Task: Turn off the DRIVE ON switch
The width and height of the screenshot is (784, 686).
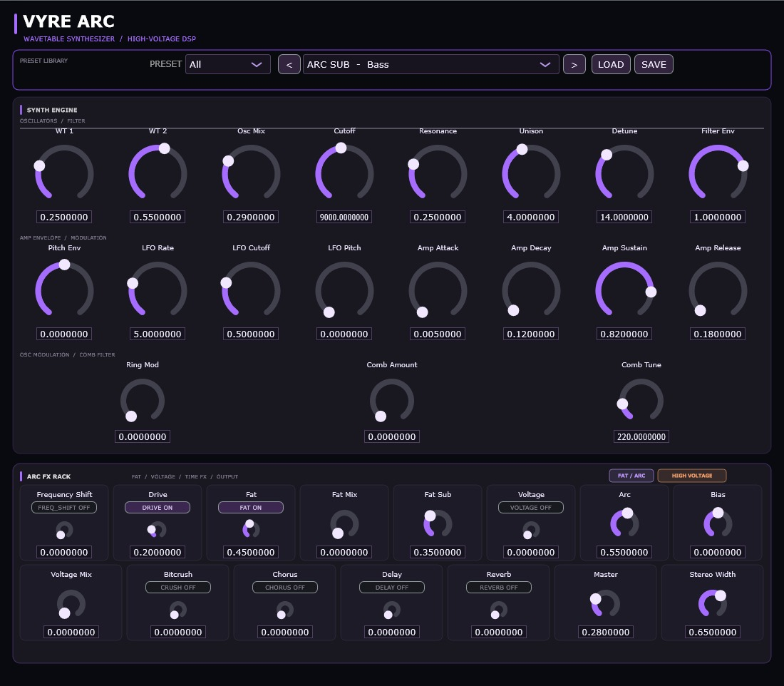Action: click(x=158, y=508)
